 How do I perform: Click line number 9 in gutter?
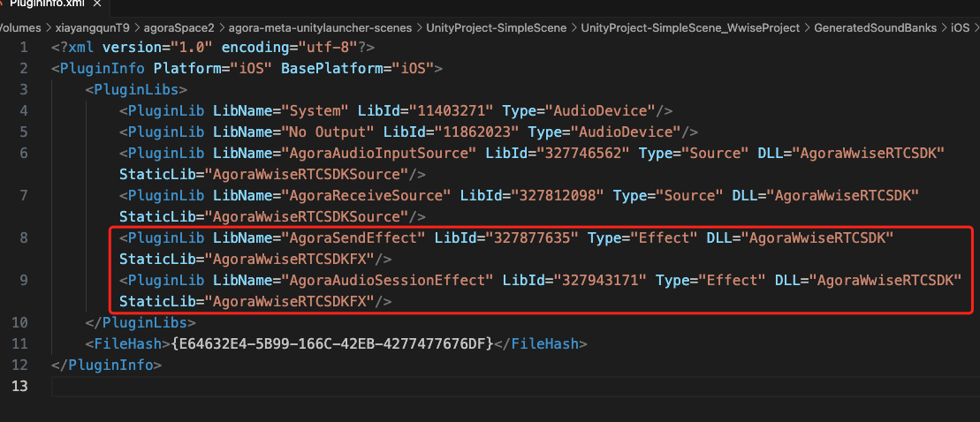(24, 280)
